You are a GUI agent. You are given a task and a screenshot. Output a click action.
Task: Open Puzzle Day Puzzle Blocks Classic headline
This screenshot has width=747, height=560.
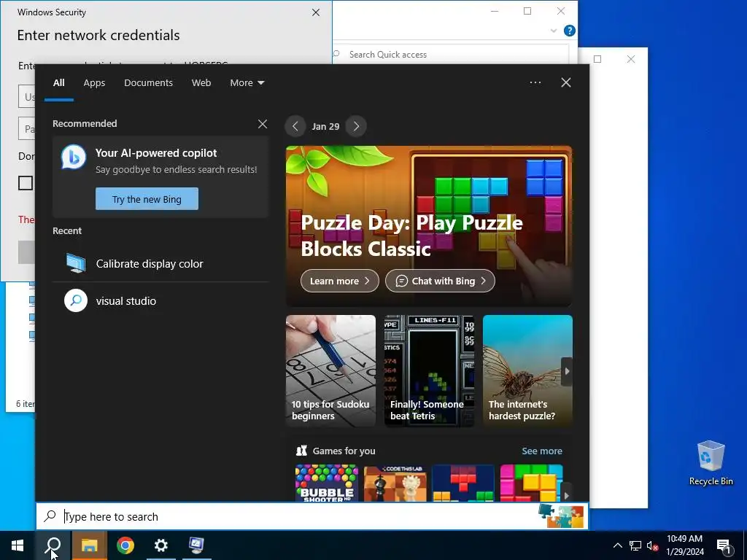coord(411,236)
